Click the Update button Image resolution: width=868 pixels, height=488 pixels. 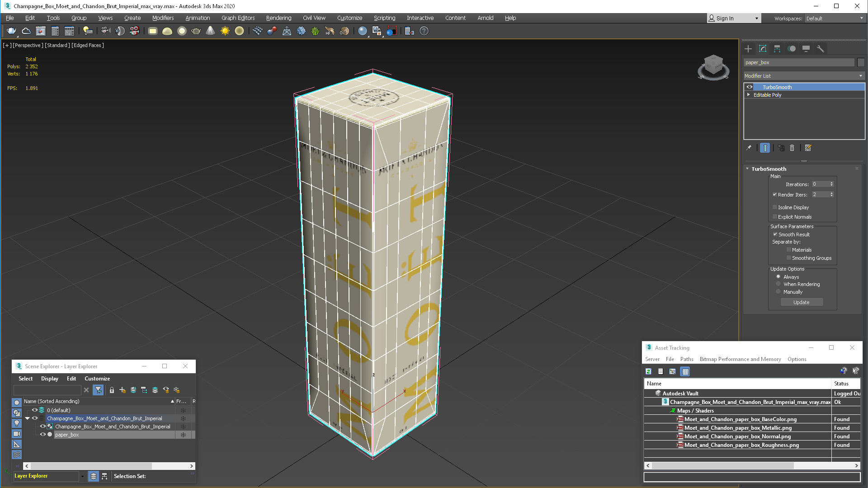tap(802, 302)
